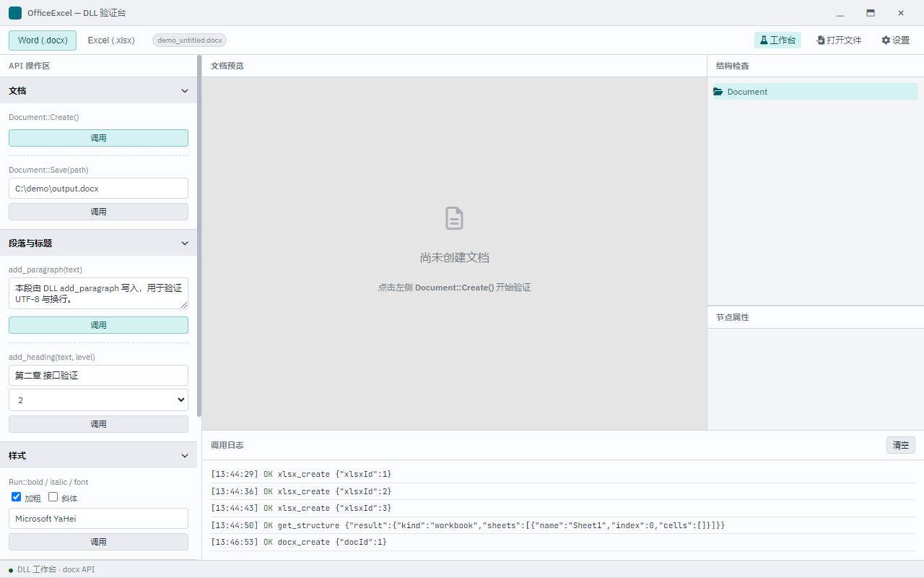Click the 文档预览 panel header
The image size is (924, 578).
(x=454, y=66)
